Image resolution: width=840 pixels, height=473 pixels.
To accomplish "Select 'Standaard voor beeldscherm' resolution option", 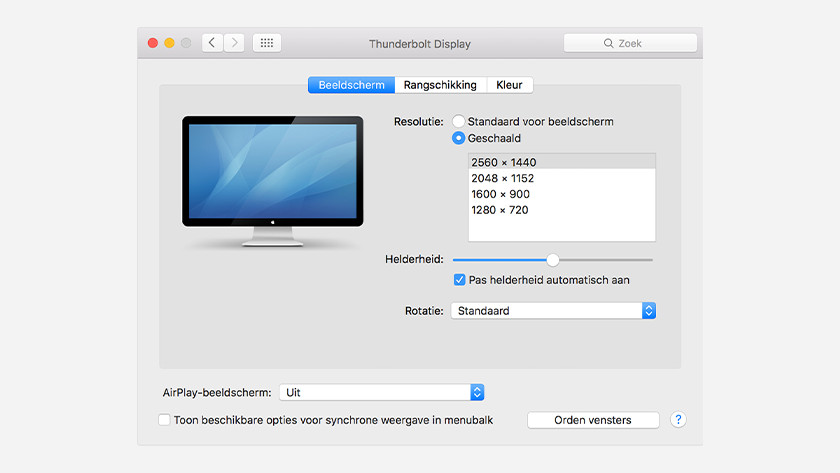I will pyautogui.click(x=459, y=122).
